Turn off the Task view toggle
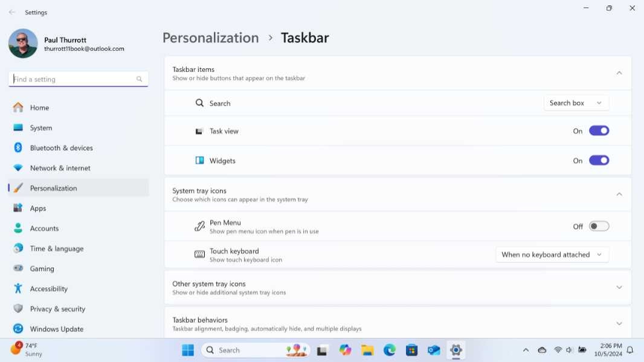The width and height of the screenshot is (644, 362). tap(599, 131)
